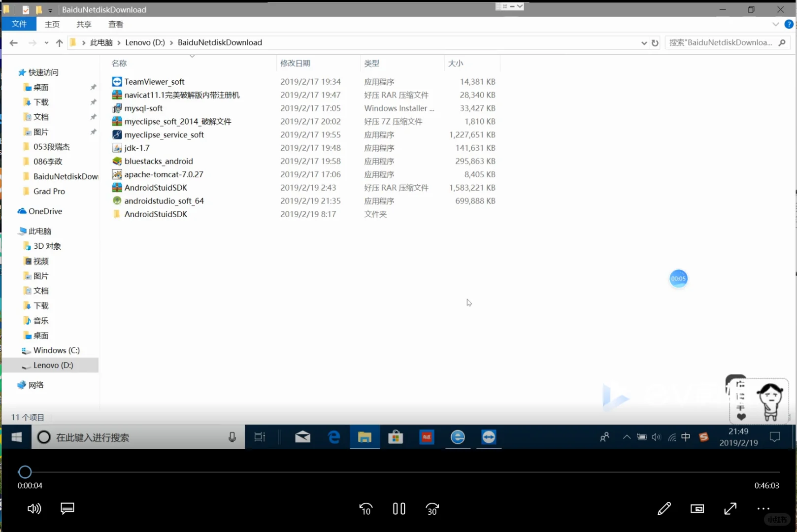Select the apache-tomcat-7.0.27 file icon
Image resolution: width=797 pixels, height=532 pixels.
click(117, 175)
